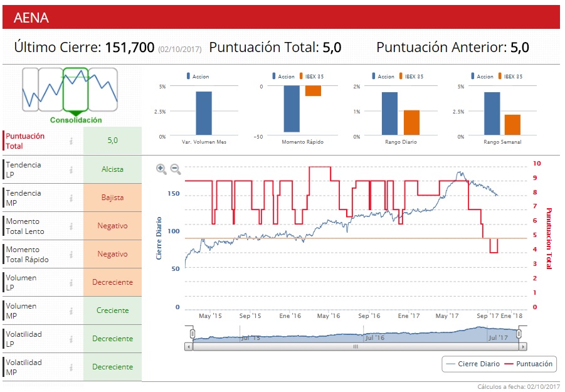The height and width of the screenshot is (392, 565).
Task: Toggle Accion legend in Var. Volumen Mes chart
Action: (x=198, y=77)
